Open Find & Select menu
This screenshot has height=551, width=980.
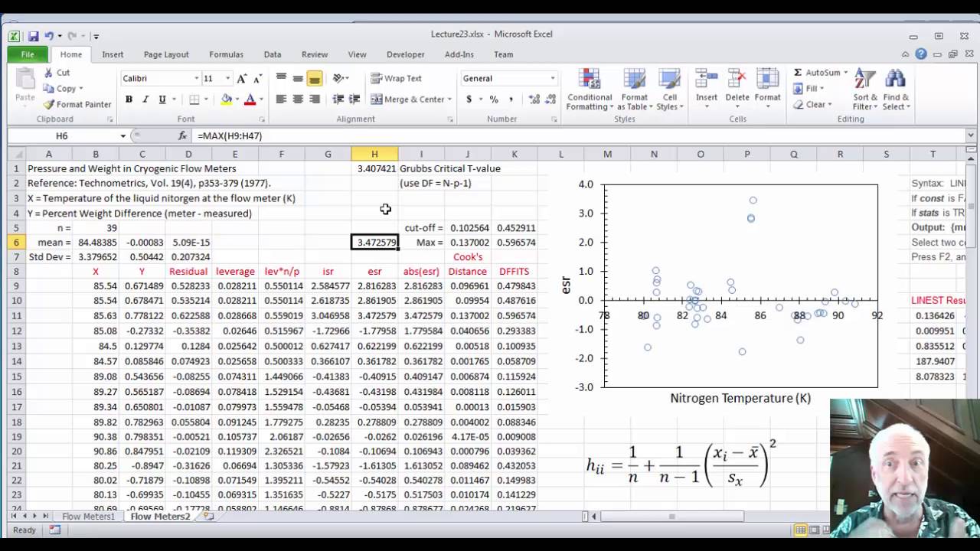pos(896,90)
